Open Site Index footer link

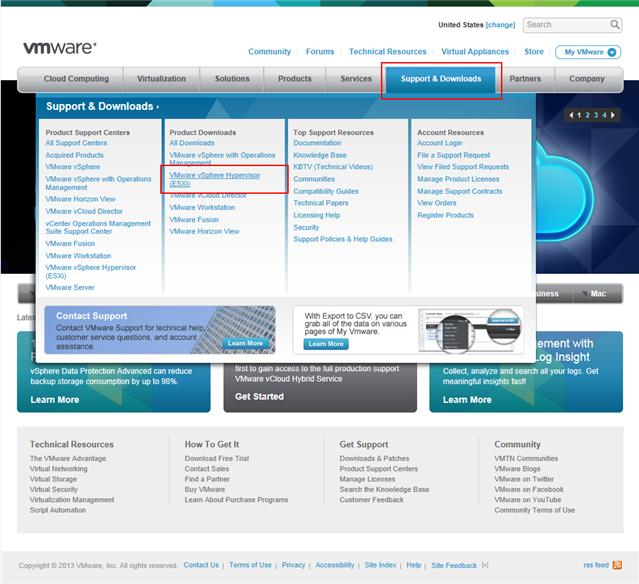point(380,565)
